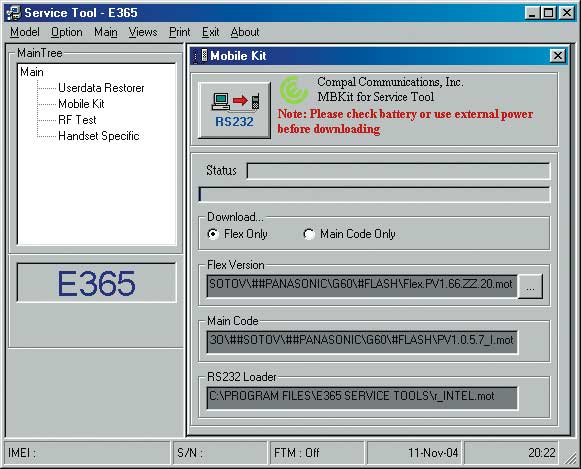Screen dimensions: 581x469
Task: Open the About menu
Action: click(x=245, y=32)
